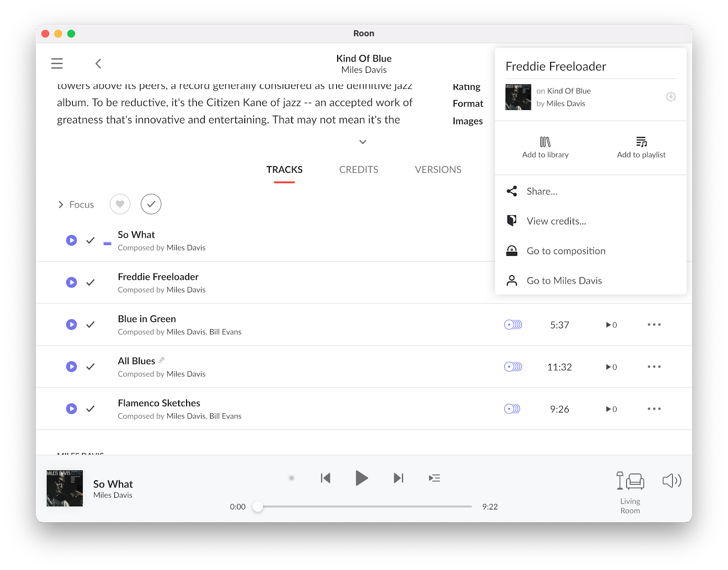Click the radio icon in the popup header

pos(671,97)
